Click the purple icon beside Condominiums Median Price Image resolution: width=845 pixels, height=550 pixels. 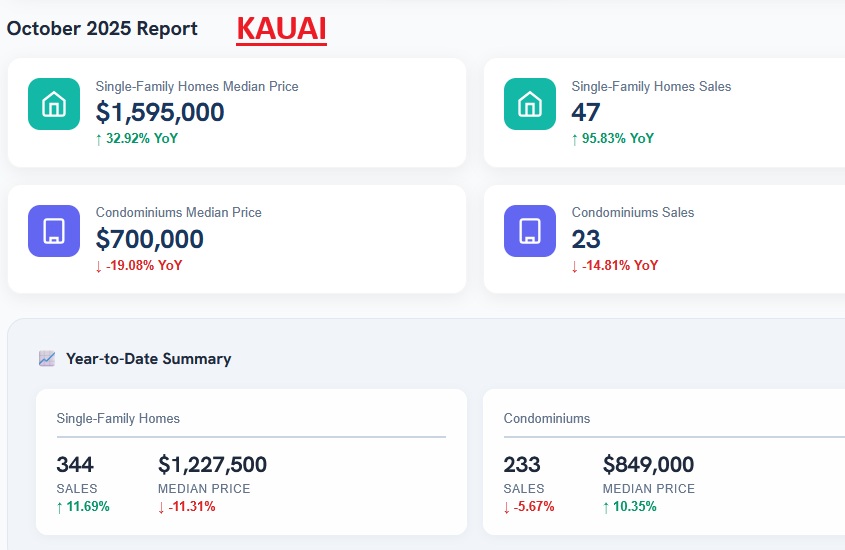click(x=54, y=231)
